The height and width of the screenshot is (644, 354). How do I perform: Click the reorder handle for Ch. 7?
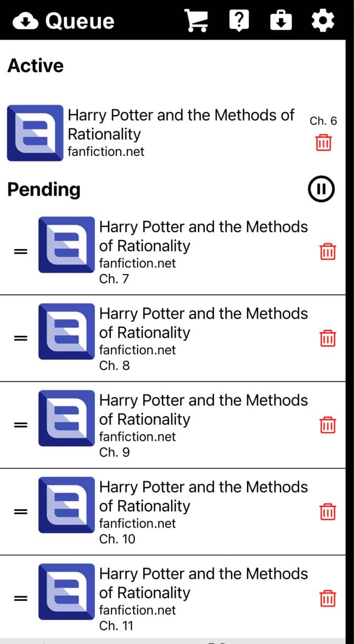tap(21, 252)
